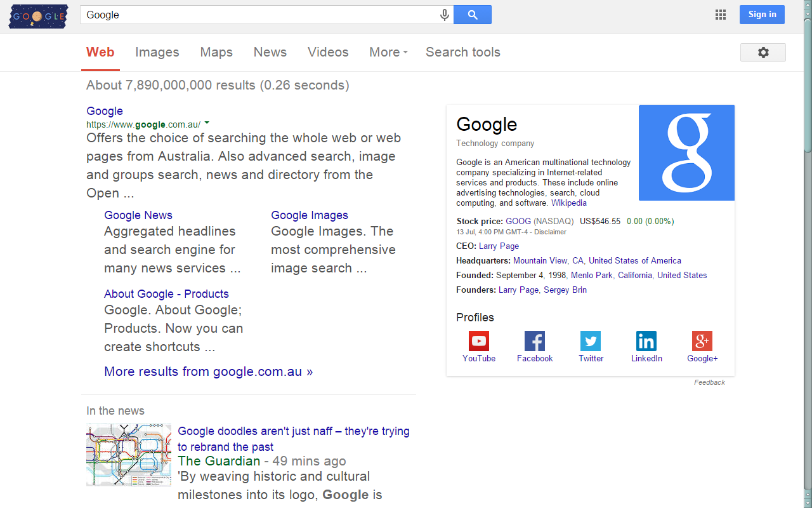The height and width of the screenshot is (508, 812).
Task: Open settings gear options
Action: [763, 52]
